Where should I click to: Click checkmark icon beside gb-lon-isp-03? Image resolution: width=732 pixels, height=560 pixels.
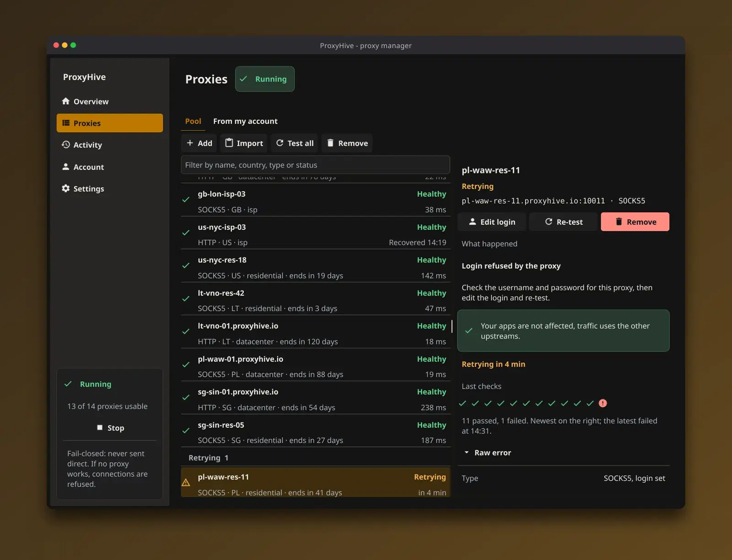coord(186,199)
